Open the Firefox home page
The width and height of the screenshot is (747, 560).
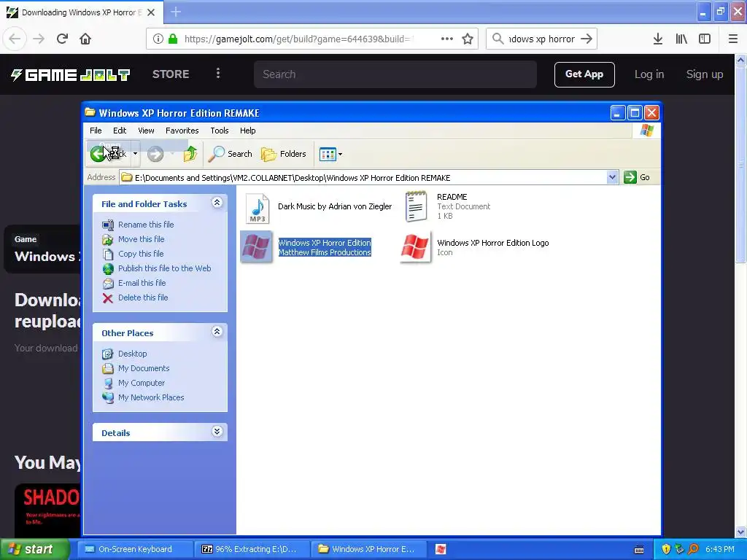point(85,39)
